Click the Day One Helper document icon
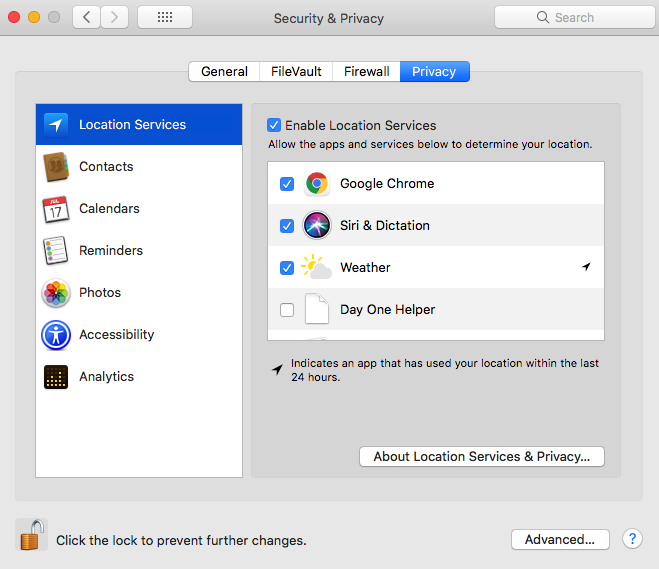This screenshot has width=659, height=569. point(317,309)
